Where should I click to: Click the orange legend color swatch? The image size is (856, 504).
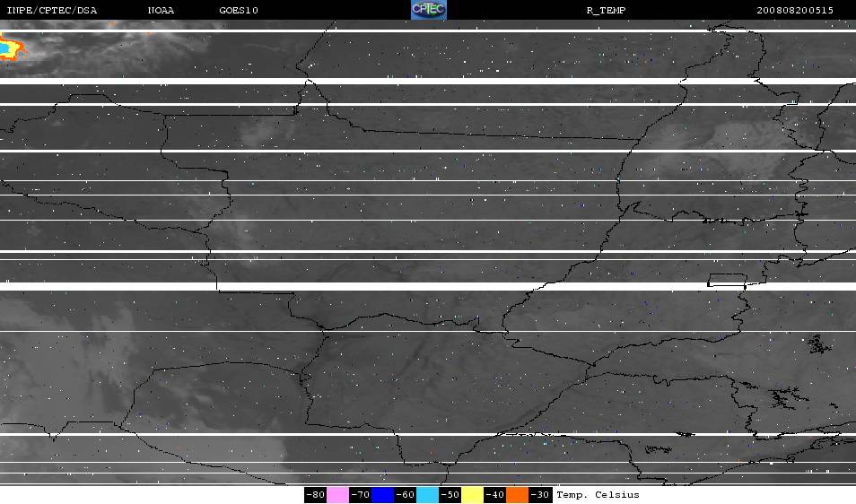coord(518,494)
